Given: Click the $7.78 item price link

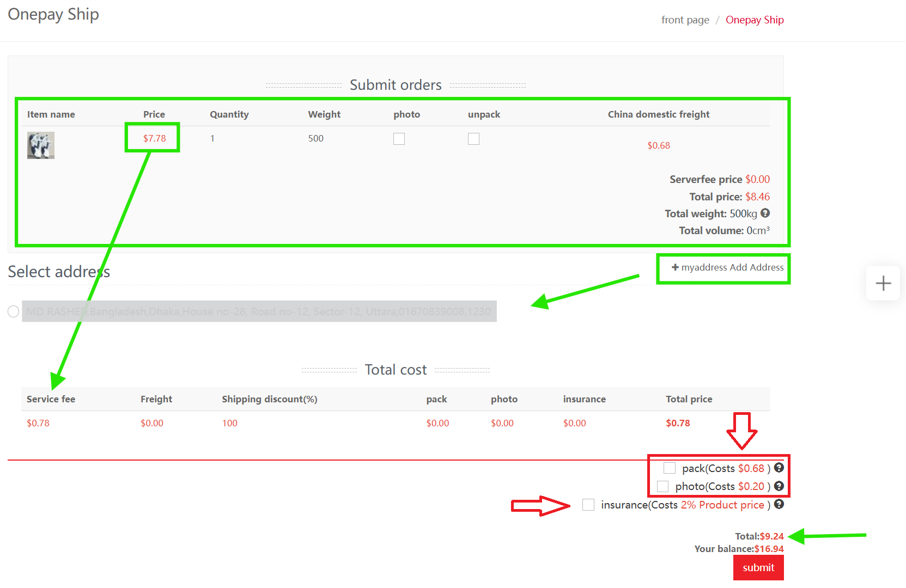Looking at the screenshot, I should click(x=152, y=138).
